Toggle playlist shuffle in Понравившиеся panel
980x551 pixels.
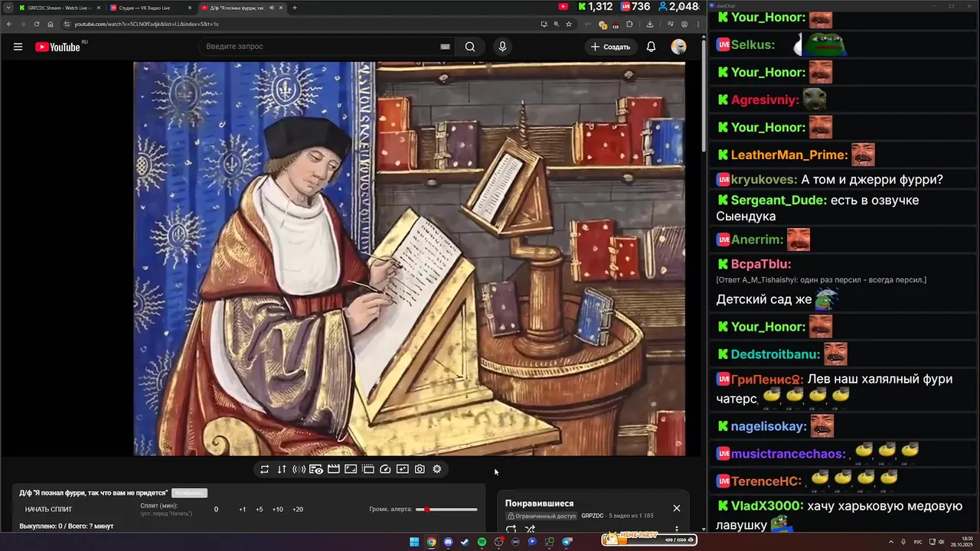(x=530, y=529)
